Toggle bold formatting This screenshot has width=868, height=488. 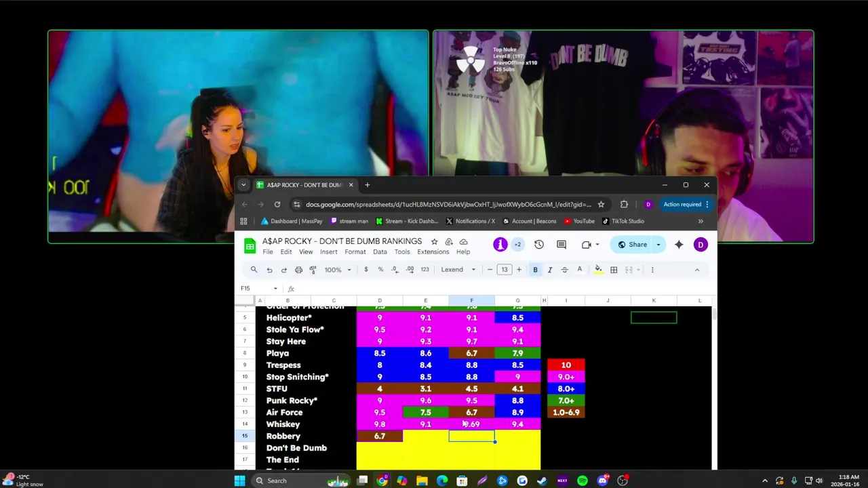[535, 270]
